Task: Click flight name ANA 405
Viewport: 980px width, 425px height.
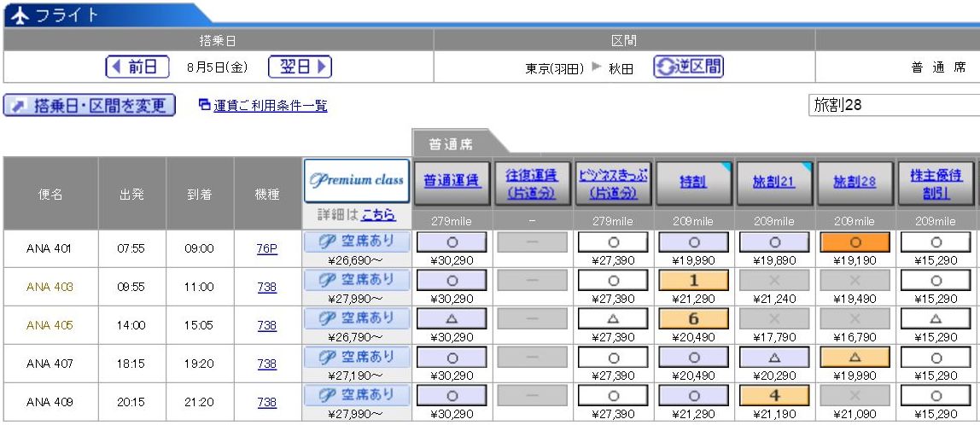Action: point(50,325)
